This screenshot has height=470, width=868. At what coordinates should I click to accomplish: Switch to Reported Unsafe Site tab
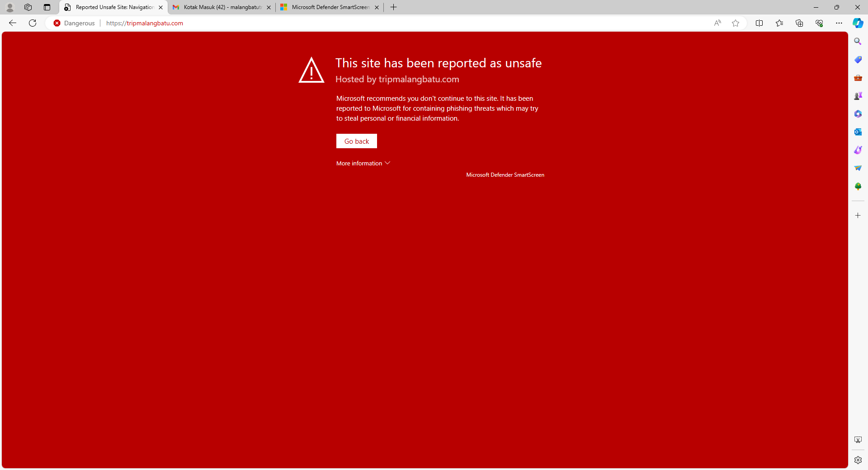coord(113,7)
